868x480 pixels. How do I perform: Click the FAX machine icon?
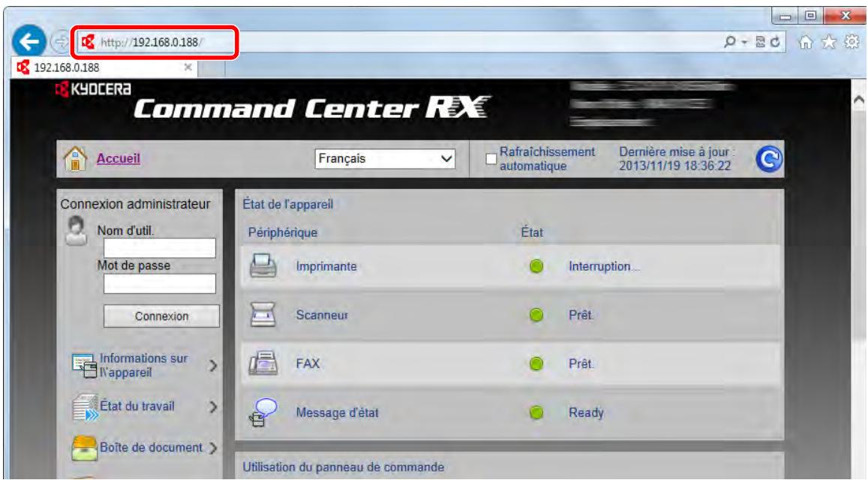click(263, 363)
